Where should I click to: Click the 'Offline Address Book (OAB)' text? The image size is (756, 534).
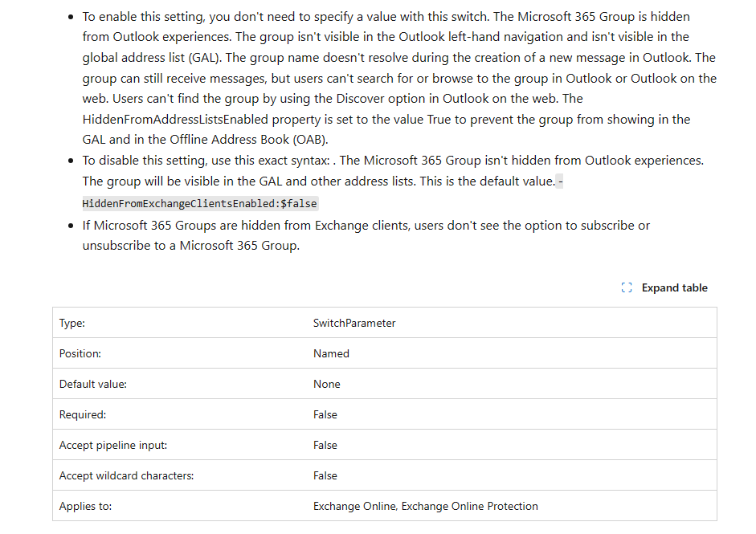[x=248, y=140]
